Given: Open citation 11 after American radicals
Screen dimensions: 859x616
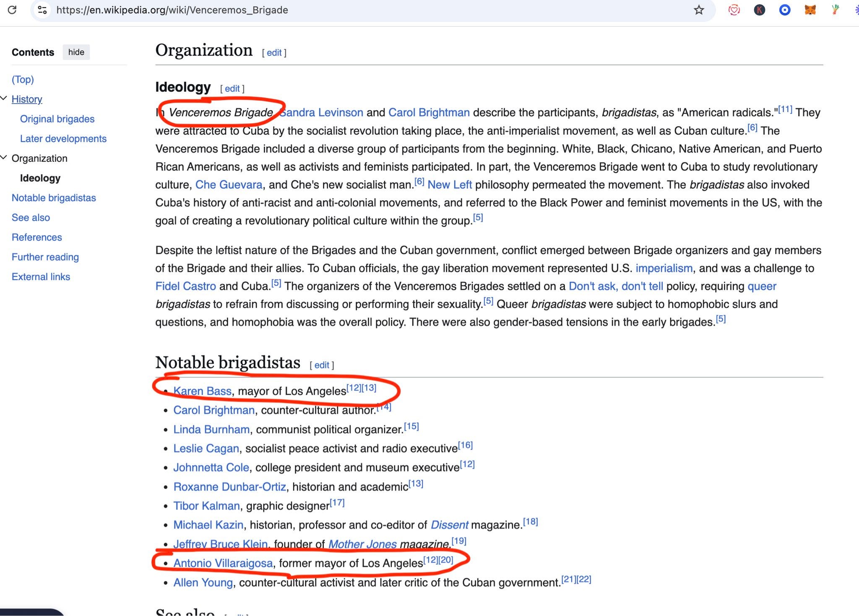Looking at the screenshot, I should point(785,110).
